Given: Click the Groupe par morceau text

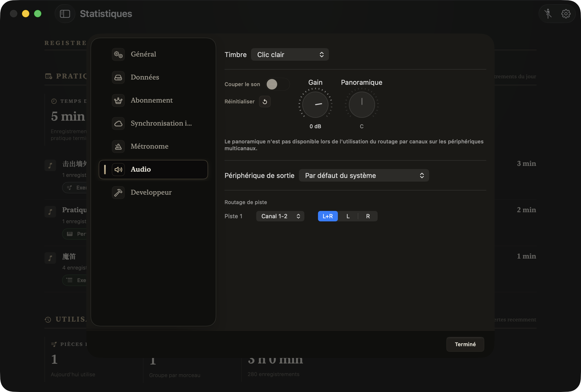Looking at the screenshot, I should click(175, 375).
